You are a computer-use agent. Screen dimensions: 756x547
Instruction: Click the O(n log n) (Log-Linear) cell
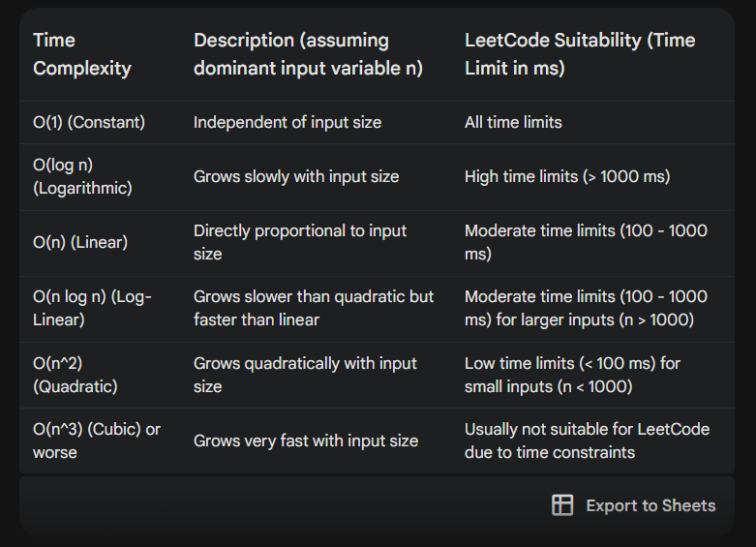[92, 308]
